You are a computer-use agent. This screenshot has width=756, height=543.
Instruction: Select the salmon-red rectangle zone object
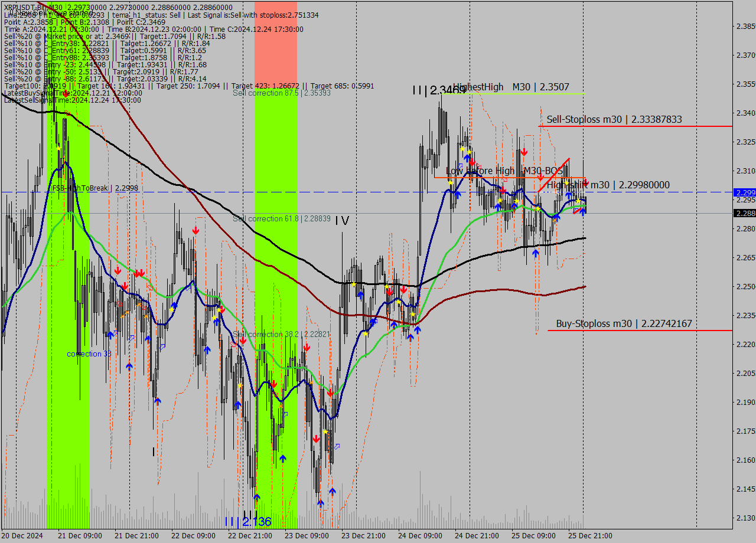[x=276, y=45]
